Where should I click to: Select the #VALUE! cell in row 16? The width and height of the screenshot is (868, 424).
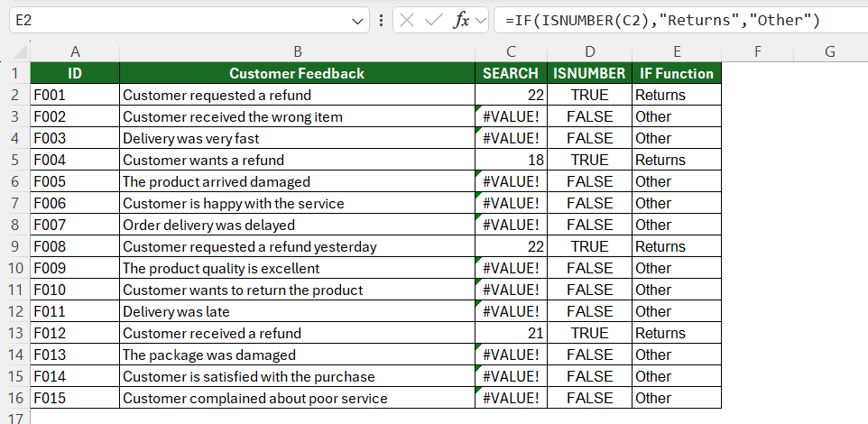pos(511,398)
